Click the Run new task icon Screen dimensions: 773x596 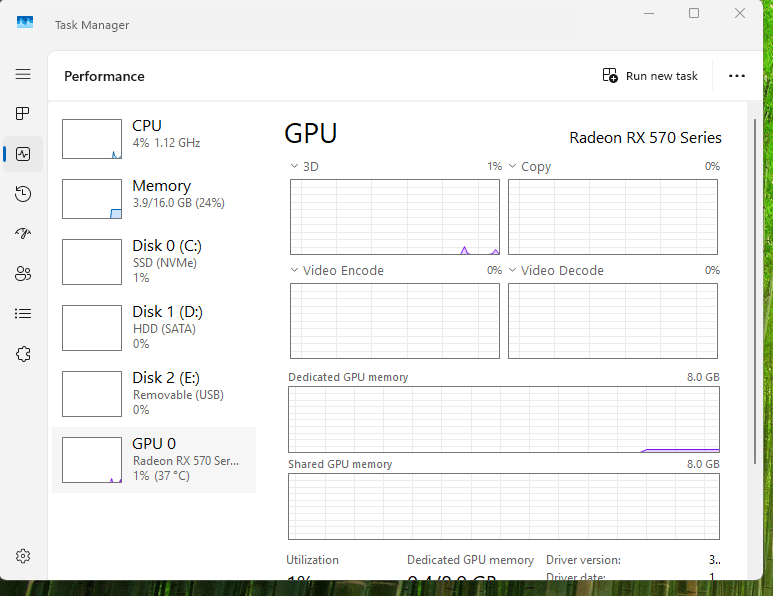coord(610,75)
